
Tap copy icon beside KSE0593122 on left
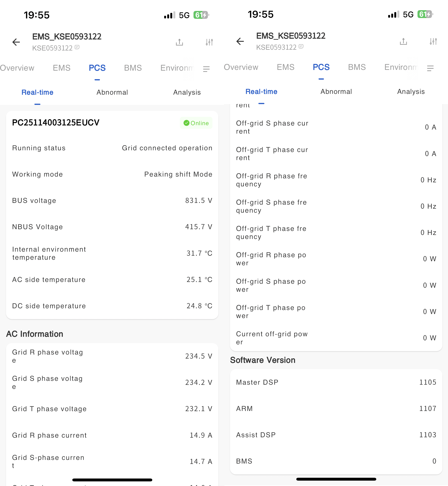tap(77, 47)
